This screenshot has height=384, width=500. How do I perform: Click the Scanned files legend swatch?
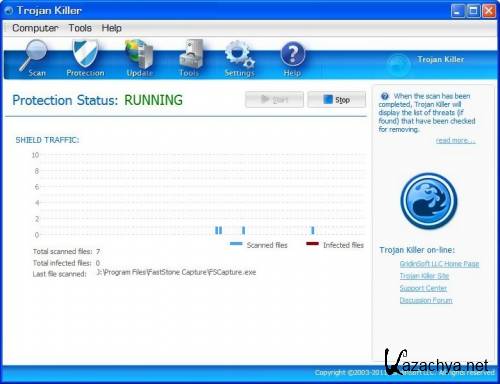pyautogui.click(x=236, y=244)
